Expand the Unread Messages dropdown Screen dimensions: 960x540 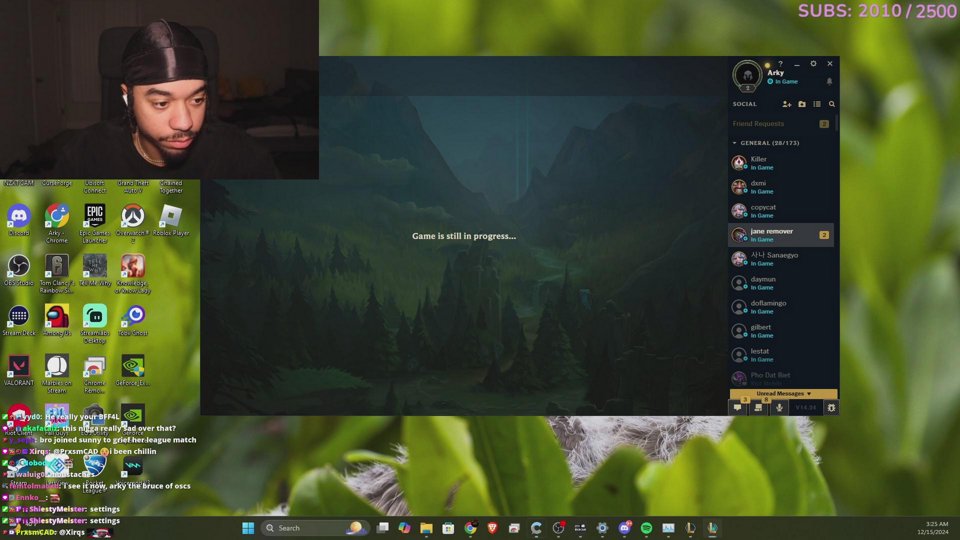[783, 394]
